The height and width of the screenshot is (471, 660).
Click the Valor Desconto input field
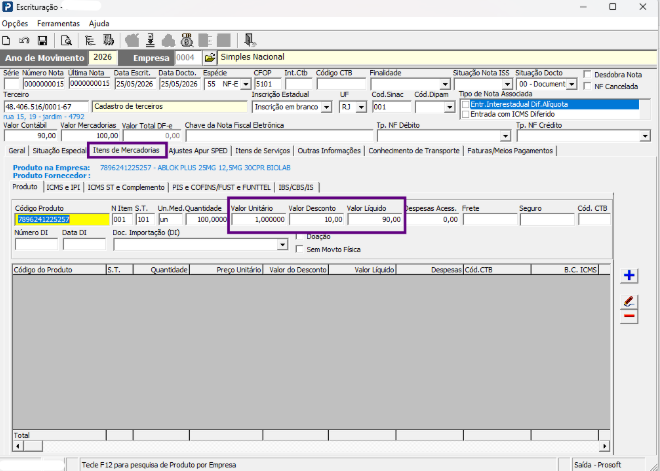pyautogui.click(x=316, y=219)
